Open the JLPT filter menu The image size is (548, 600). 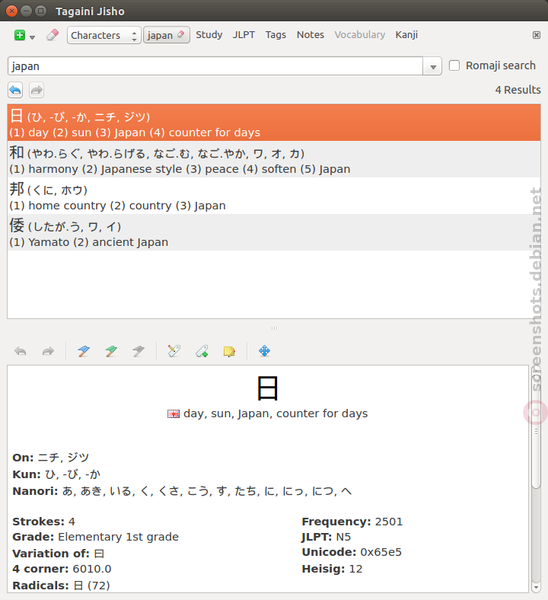(x=244, y=35)
